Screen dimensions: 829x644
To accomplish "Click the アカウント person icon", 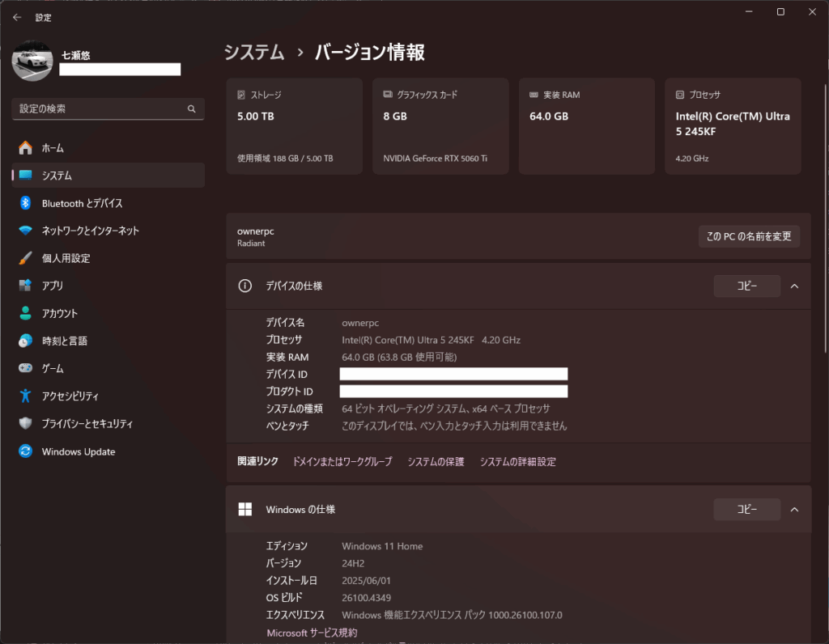I will point(25,313).
